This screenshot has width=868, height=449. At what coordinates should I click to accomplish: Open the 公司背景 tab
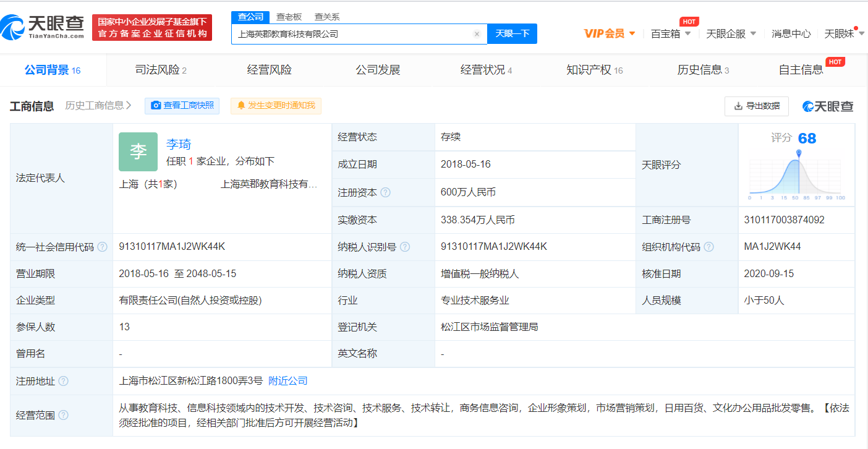coord(53,70)
